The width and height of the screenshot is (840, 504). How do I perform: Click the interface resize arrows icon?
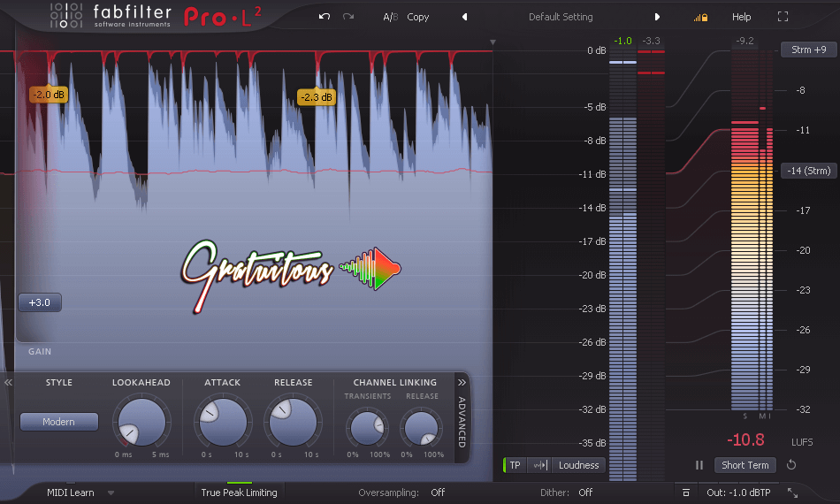click(792, 493)
